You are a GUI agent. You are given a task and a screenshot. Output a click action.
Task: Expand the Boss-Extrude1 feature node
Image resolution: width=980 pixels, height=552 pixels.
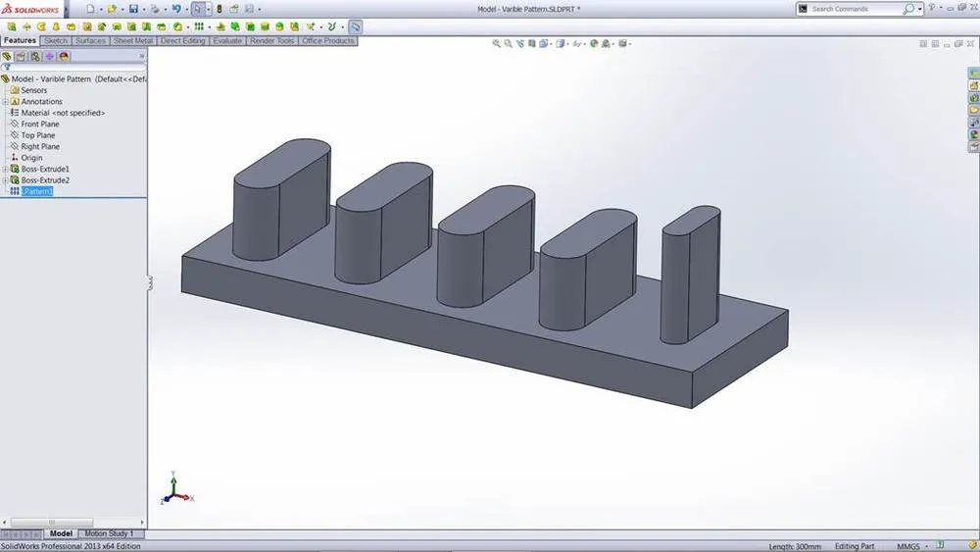[5, 169]
